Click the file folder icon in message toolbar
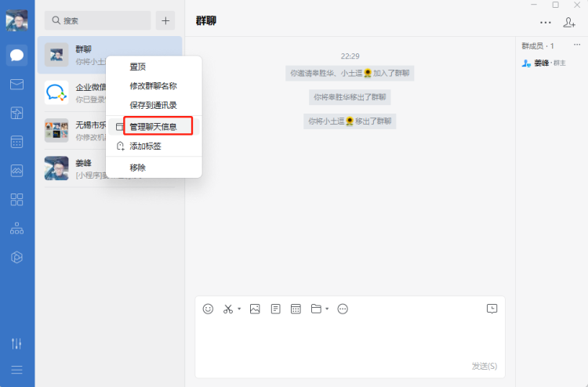The width and height of the screenshot is (588, 387). click(316, 309)
